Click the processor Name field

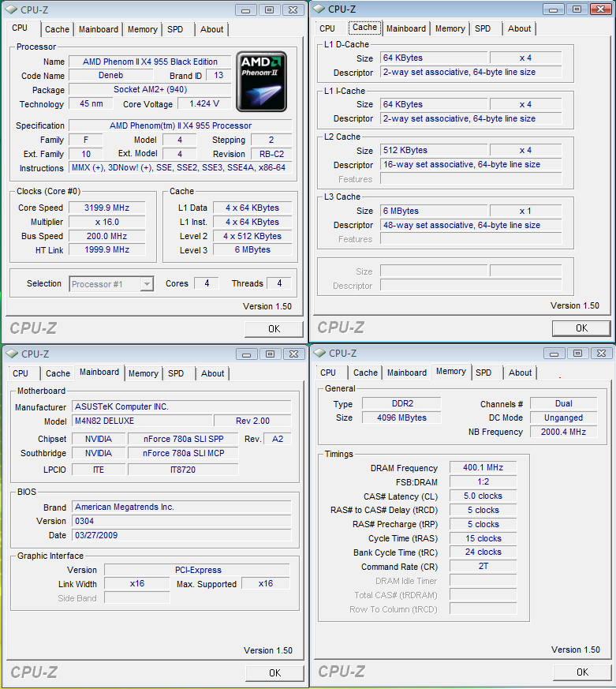(x=150, y=62)
